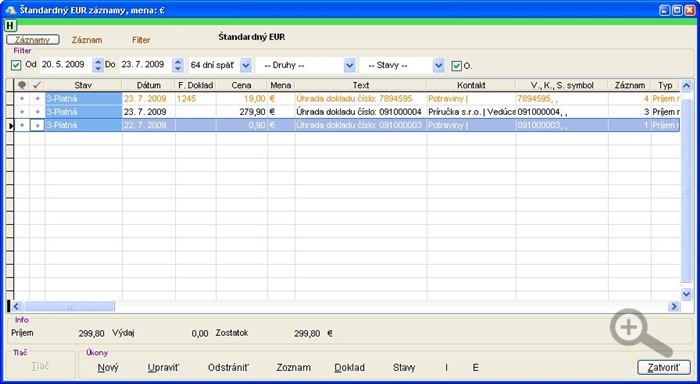This screenshot has width=700, height=384.
Task: Click the Do date field 23. 7. 2009
Action: click(146, 65)
